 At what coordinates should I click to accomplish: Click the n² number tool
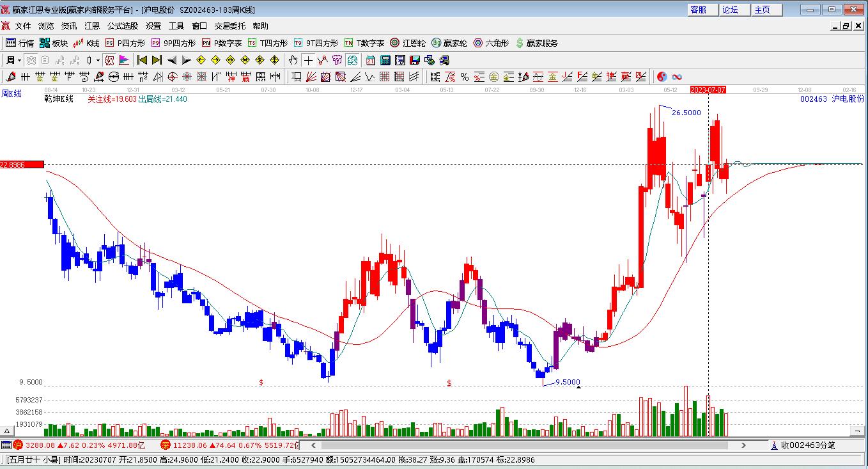(x=143, y=77)
